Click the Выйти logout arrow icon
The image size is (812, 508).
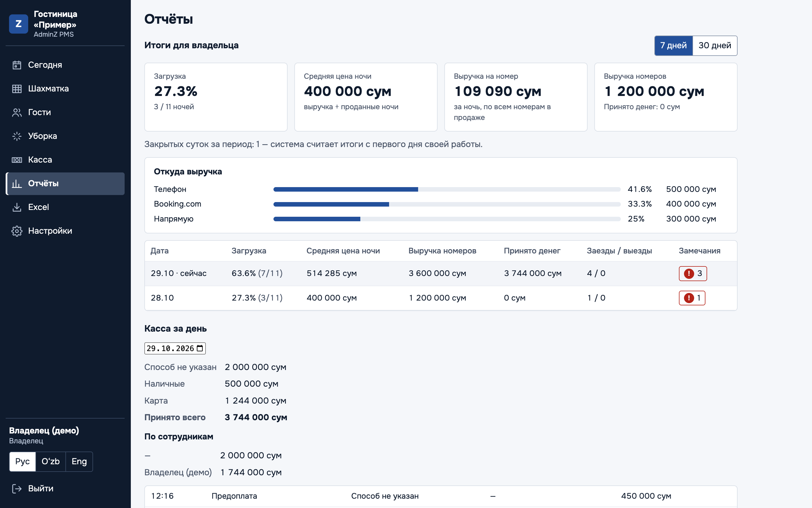(x=17, y=489)
